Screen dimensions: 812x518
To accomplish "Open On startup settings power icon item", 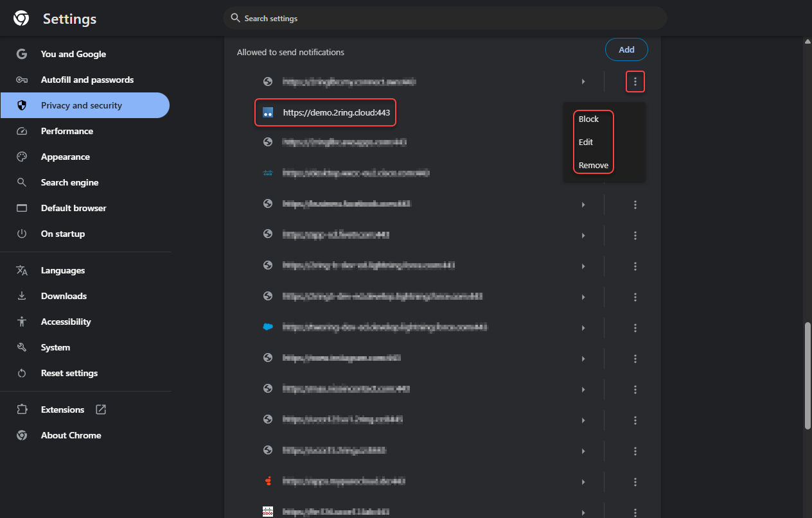I will click(85, 234).
